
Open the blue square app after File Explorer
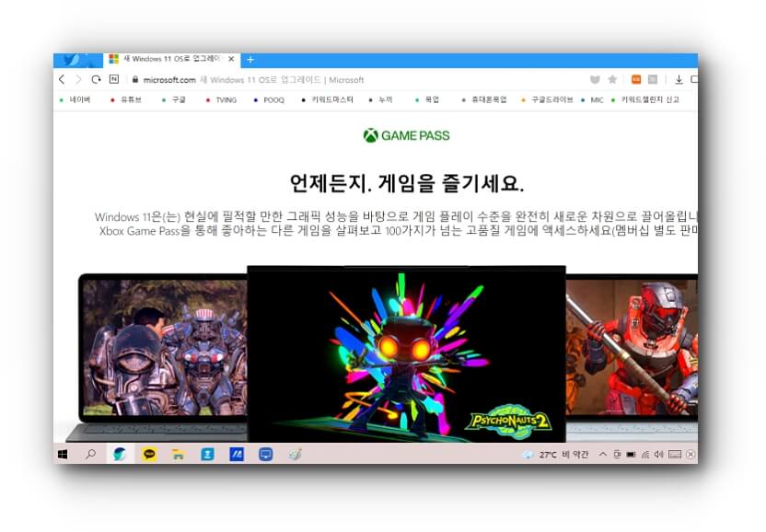(x=208, y=455)
